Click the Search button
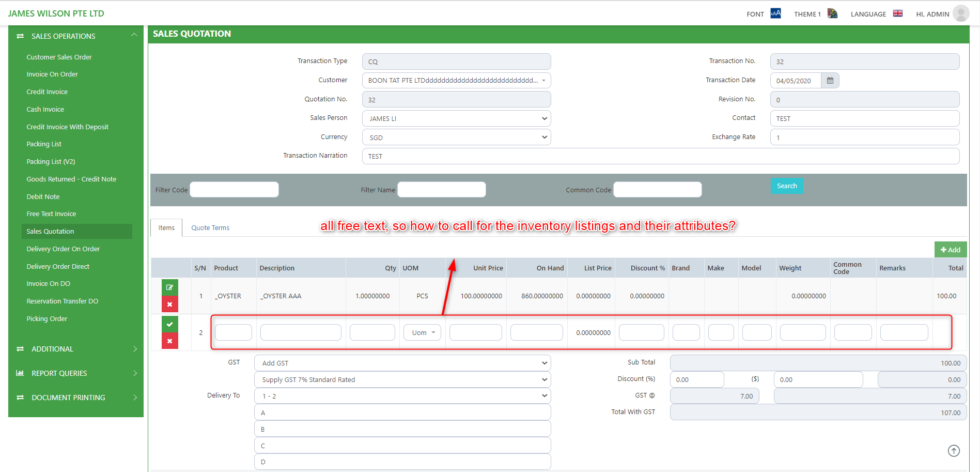Screen dimensions: 980x472 [x=787, y=186]
